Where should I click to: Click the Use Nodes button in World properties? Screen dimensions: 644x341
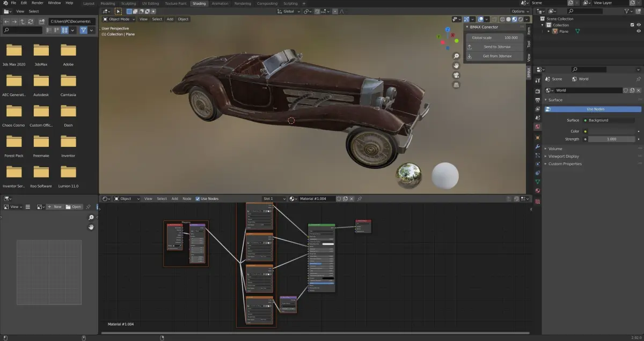pyautogui.click(x=593, y=109)
